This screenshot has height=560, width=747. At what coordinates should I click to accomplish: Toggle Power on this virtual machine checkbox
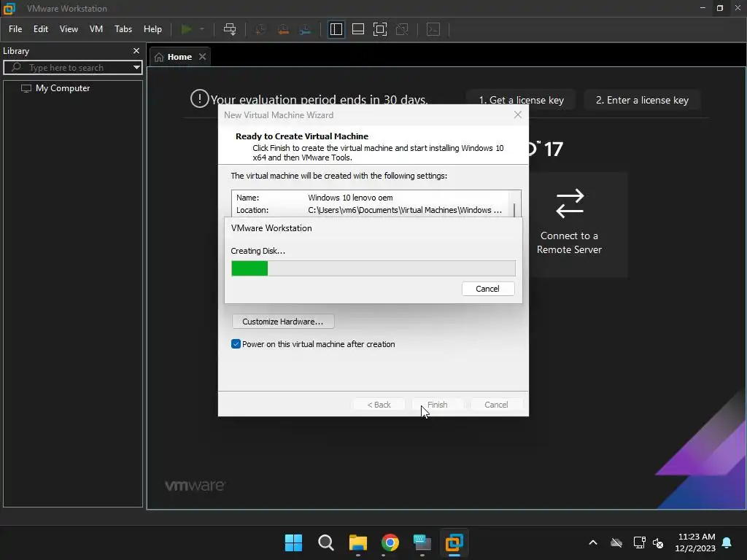236,344
